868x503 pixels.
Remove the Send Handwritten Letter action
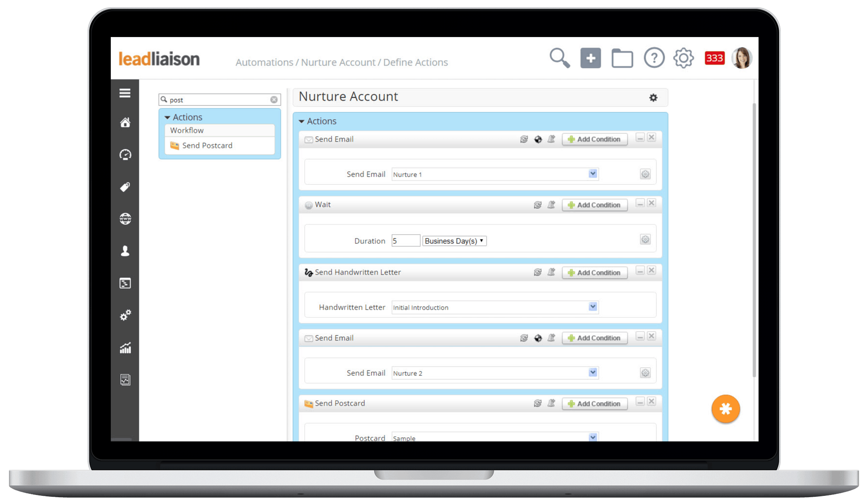(x=652, y=271)
